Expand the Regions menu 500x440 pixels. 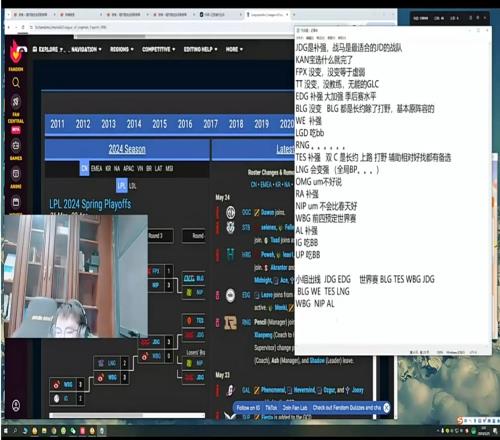click(122, 49)
